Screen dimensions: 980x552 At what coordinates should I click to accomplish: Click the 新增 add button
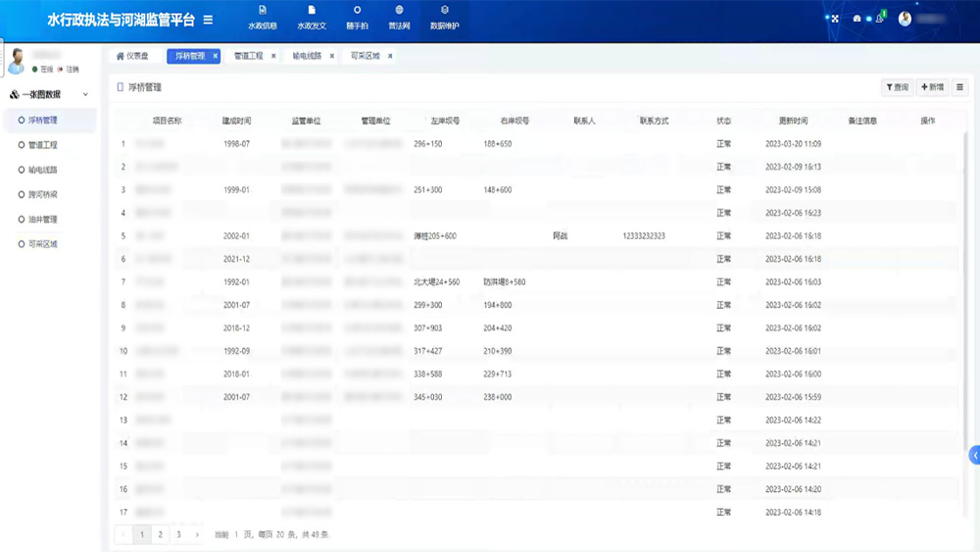tap(932, 87)
